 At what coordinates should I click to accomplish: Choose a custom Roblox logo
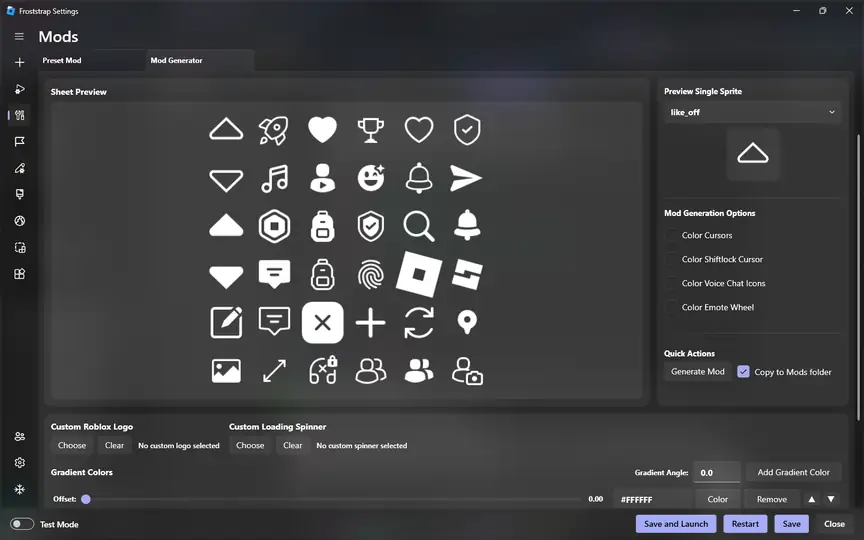(x=72, y=445)
